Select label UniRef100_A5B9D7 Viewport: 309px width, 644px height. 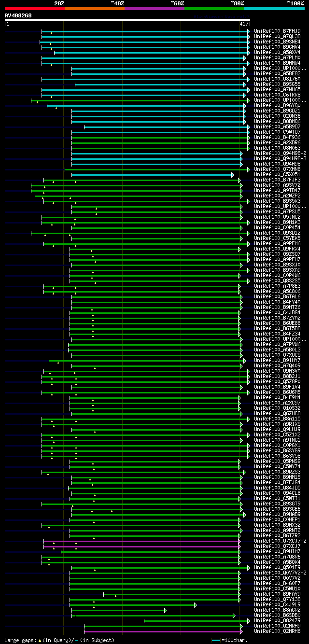click(x=277, y=126)
